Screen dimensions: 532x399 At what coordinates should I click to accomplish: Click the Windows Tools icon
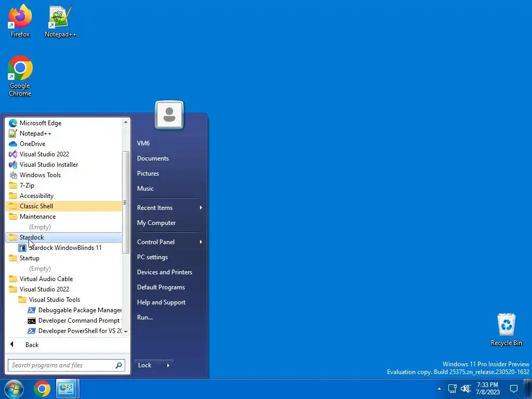coord(13,175)
